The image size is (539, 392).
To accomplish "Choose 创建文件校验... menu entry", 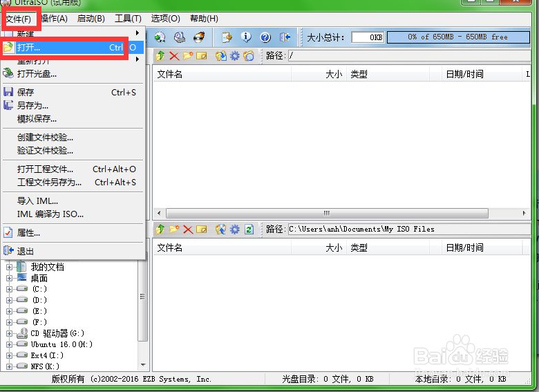I will point(72,138).
